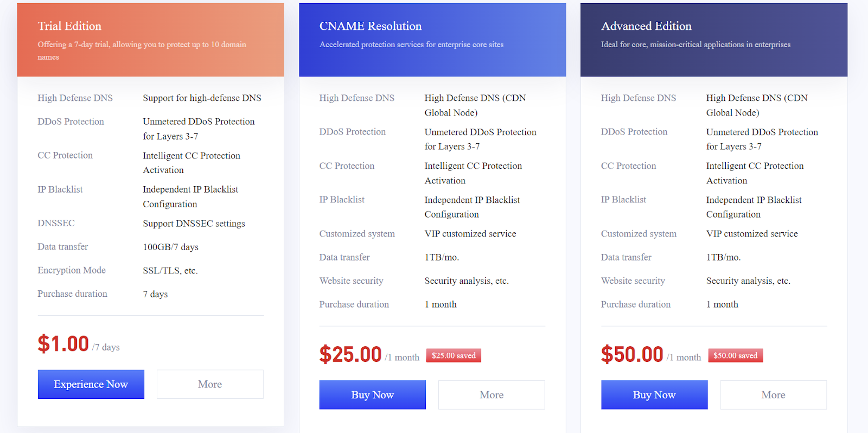View More about CNAME Resolution plan
Image resolution: width=868 pixels, height=433 pixels.
coord(492,395)
